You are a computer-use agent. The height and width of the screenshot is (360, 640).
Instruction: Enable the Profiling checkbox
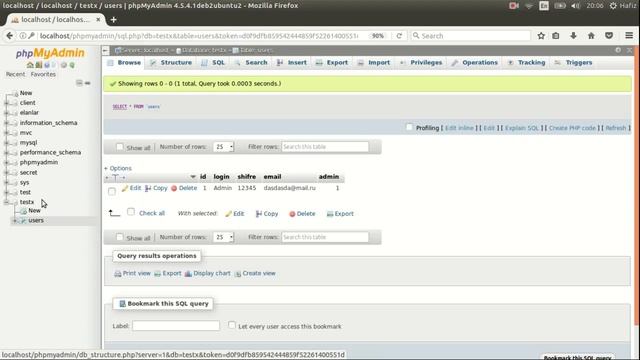click(409, 127)
